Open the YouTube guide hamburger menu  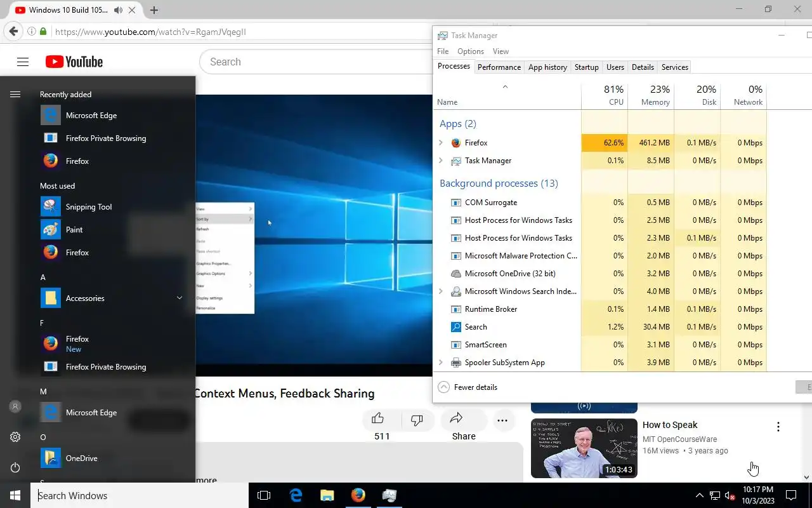[23, 62]
